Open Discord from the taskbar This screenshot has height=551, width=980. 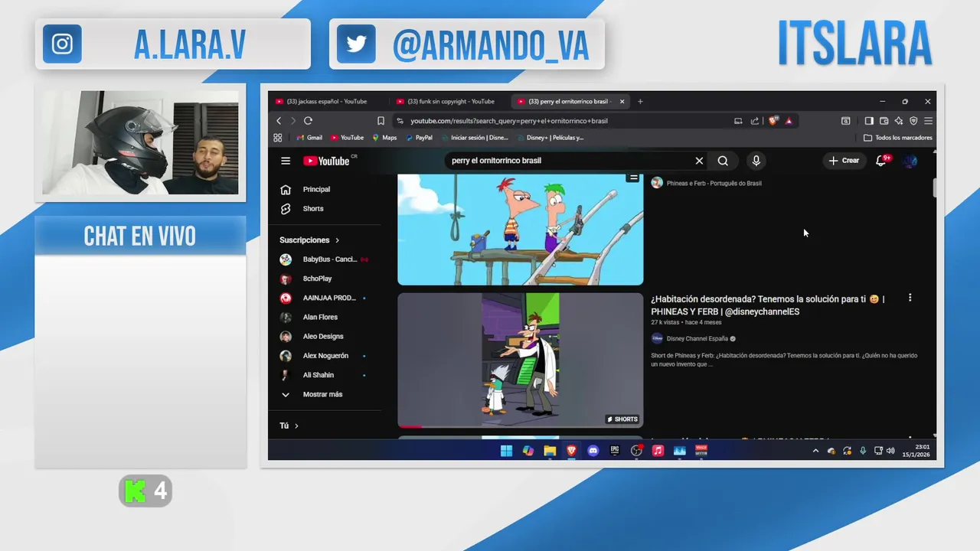(x=593, y=451)
